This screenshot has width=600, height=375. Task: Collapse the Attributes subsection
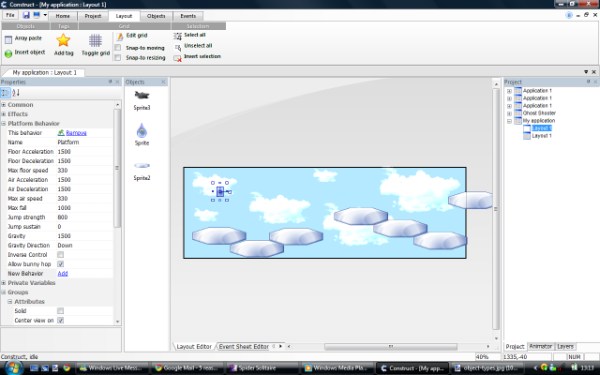click(10, 302)
